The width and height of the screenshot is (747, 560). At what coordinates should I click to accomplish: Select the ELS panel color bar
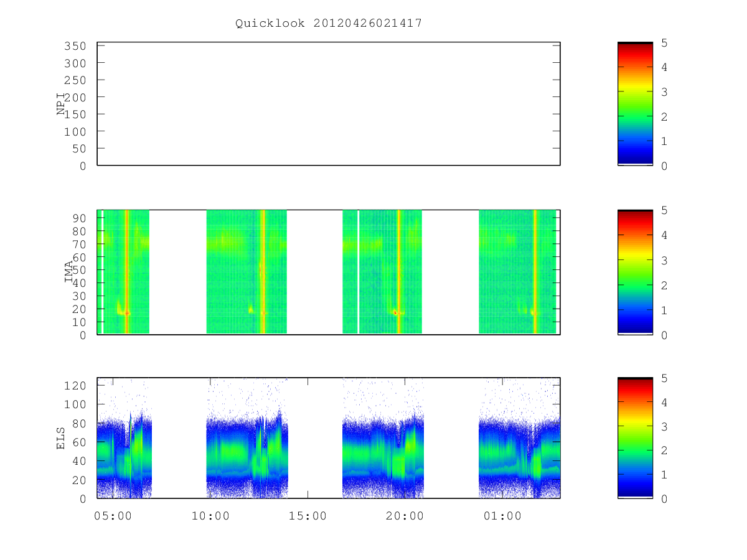pyautogui.click(x=635, y=438)
